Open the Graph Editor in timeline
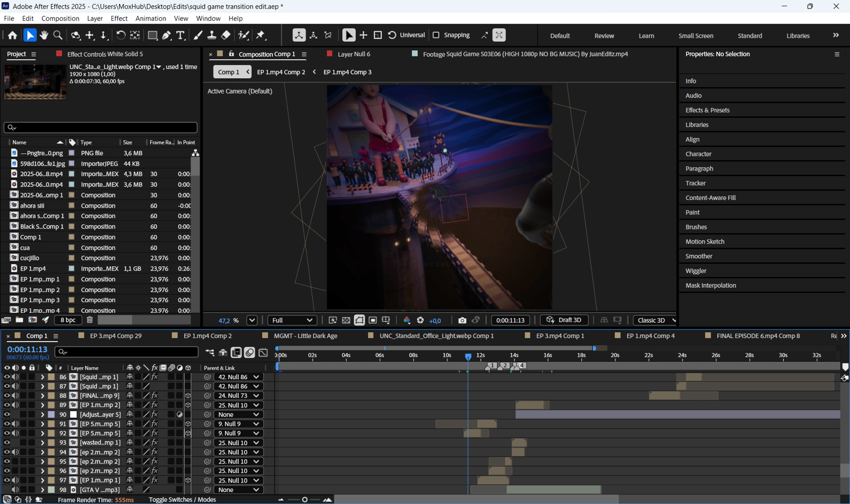 pos(263,352)
